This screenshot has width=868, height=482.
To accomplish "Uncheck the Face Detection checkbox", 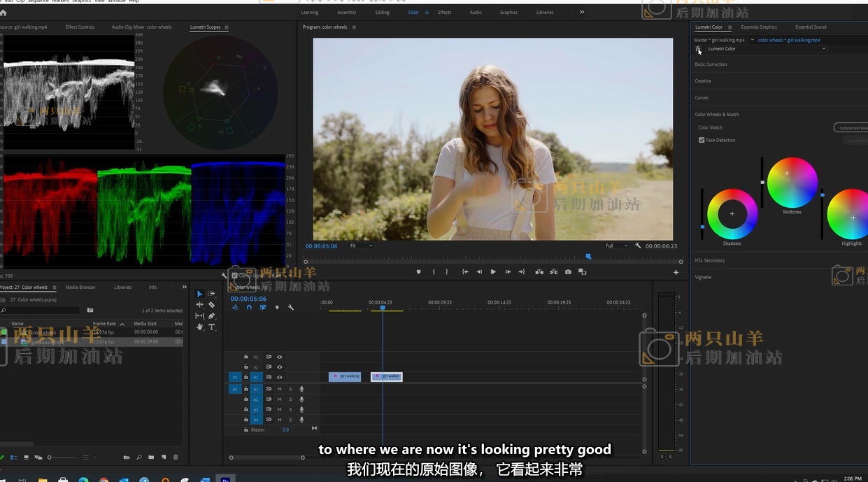I will (x=702, y=140).
